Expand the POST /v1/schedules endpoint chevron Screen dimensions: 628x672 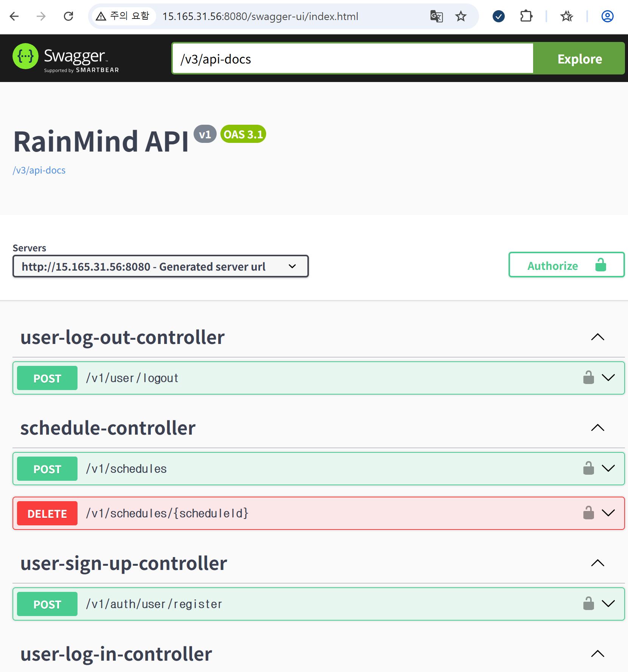[608, 468]
